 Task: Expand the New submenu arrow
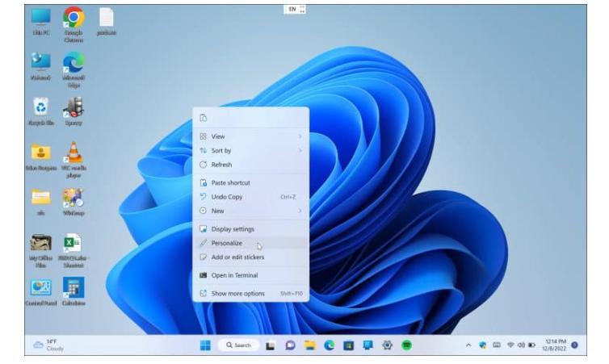pyautogui.click(x=300, y=211)
